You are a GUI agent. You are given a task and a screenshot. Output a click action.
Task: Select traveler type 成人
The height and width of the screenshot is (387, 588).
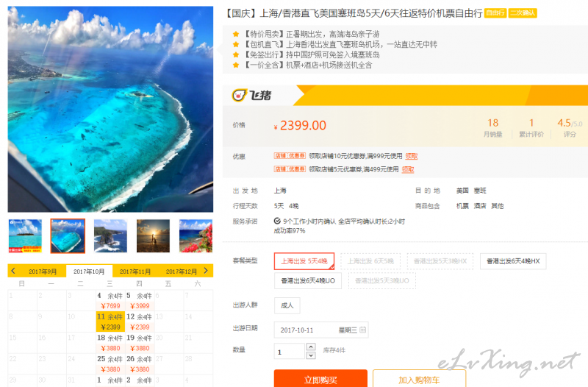[x=287, y=305]
